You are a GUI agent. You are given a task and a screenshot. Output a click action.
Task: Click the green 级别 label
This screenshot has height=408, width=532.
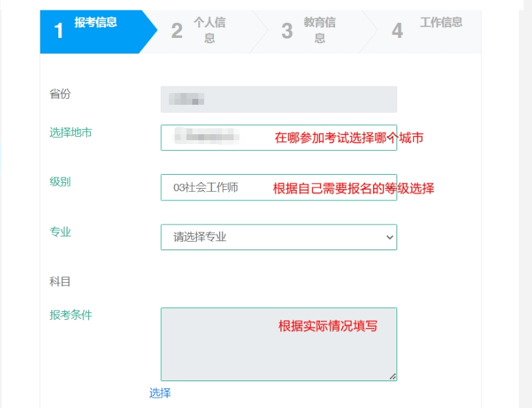pos(60,181)
